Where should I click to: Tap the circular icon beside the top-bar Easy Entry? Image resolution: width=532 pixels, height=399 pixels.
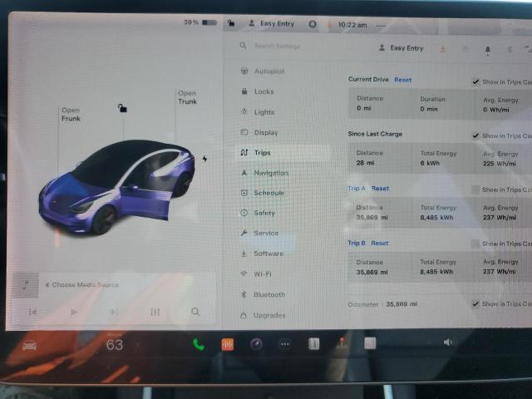pos(313,24)
